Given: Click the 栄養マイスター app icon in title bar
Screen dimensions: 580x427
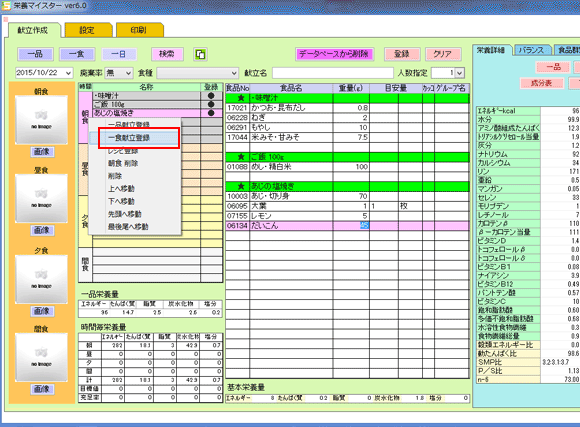Looking at the screenshot, I should click(x=6, y=6).
